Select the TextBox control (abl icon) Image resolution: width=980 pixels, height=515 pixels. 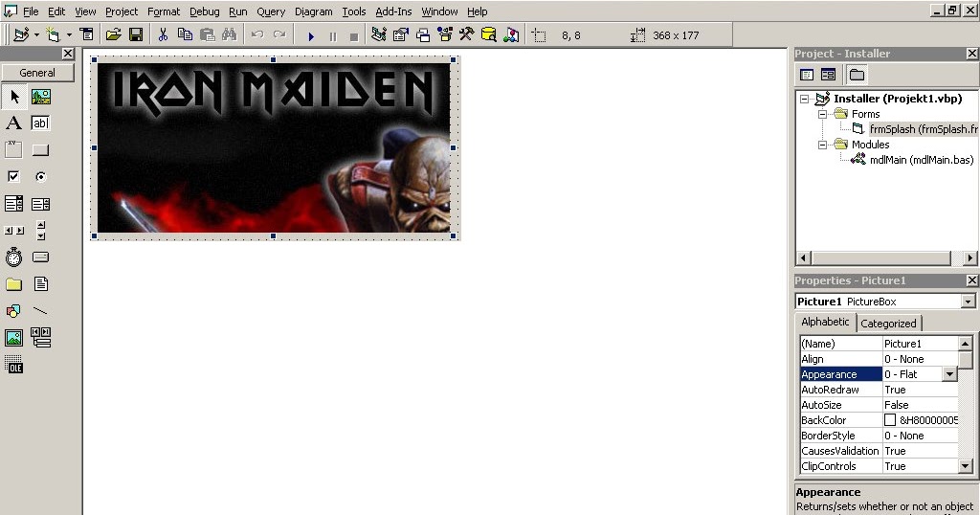coord(40,123)
